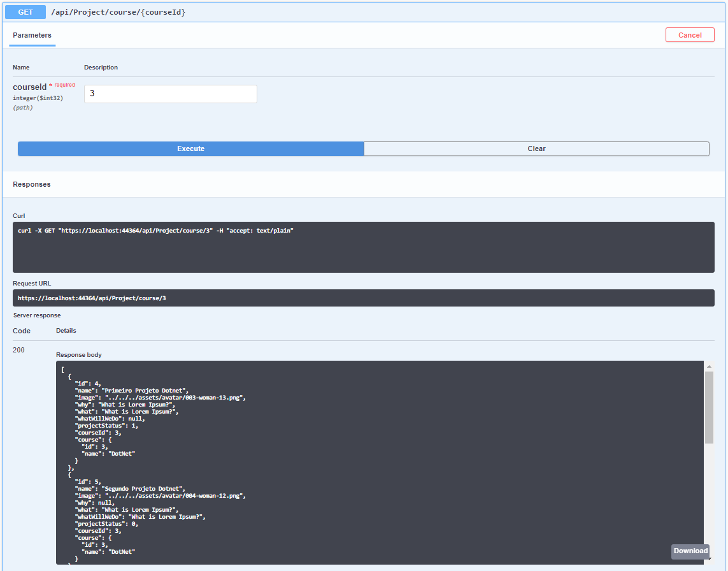Click the 004-woman-12.png image path line
728x571 pixels.
160,496
